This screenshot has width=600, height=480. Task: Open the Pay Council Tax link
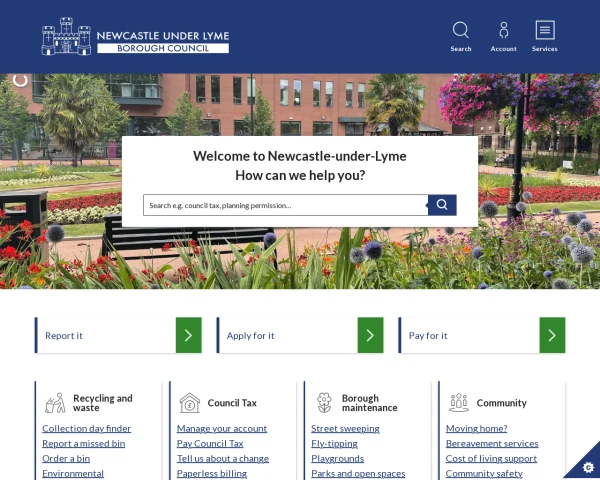click(210, 443)
